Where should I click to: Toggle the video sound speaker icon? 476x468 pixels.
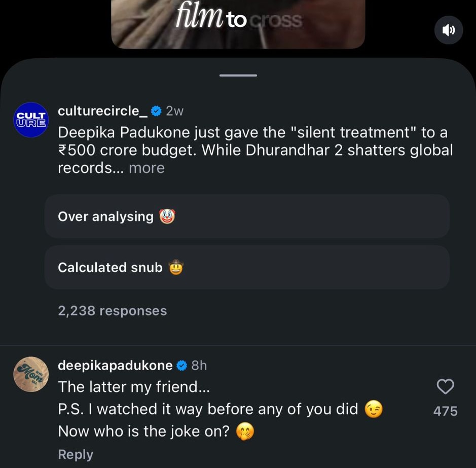[x=449, y=30]
